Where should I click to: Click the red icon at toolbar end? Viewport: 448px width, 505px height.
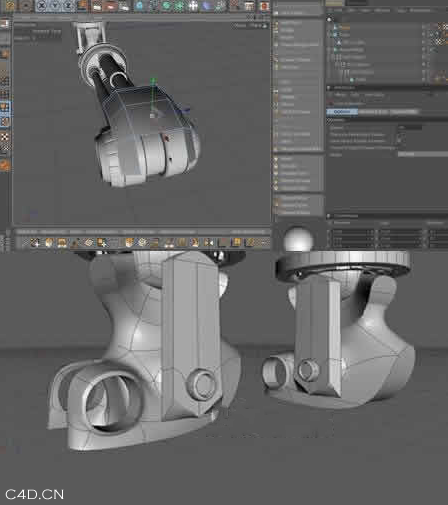264,6
